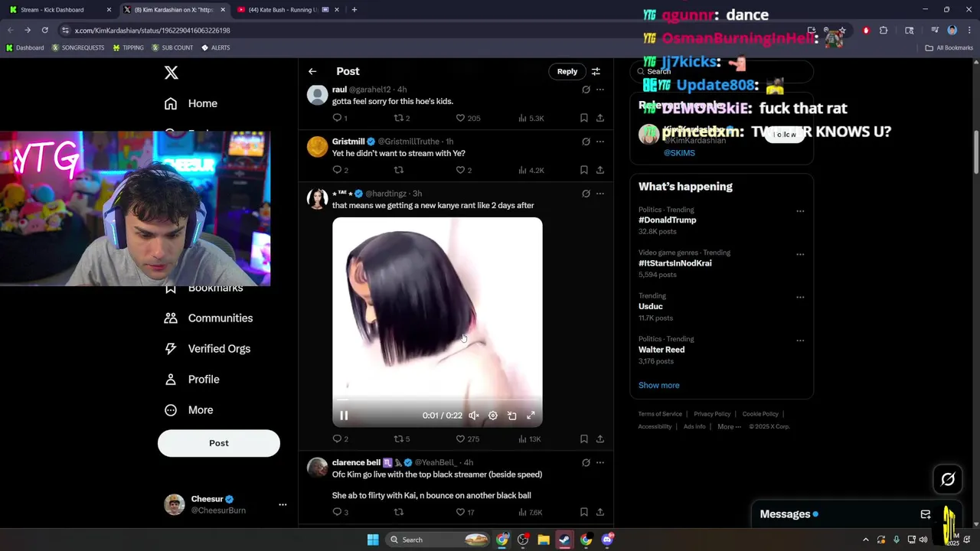Viewport: 980px width, 551px height.
Task: Open video settings gear
Action: tap(493, 416)
